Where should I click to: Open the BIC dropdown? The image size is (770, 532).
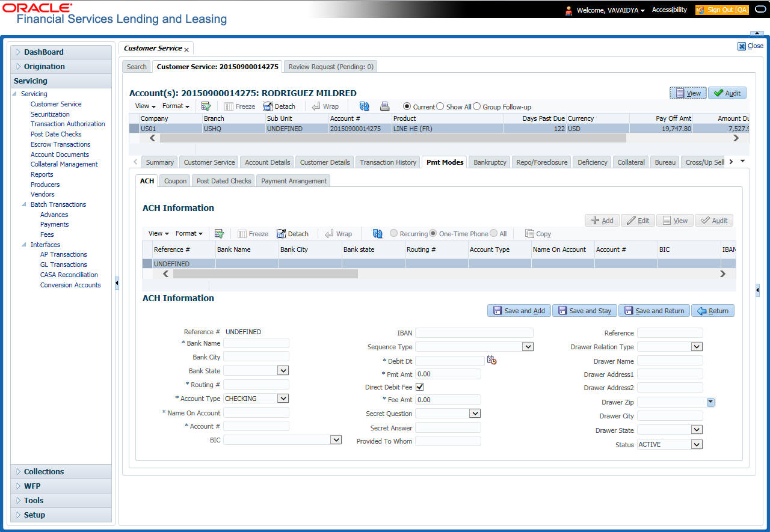pyautogui.click(x=336, y=440)
